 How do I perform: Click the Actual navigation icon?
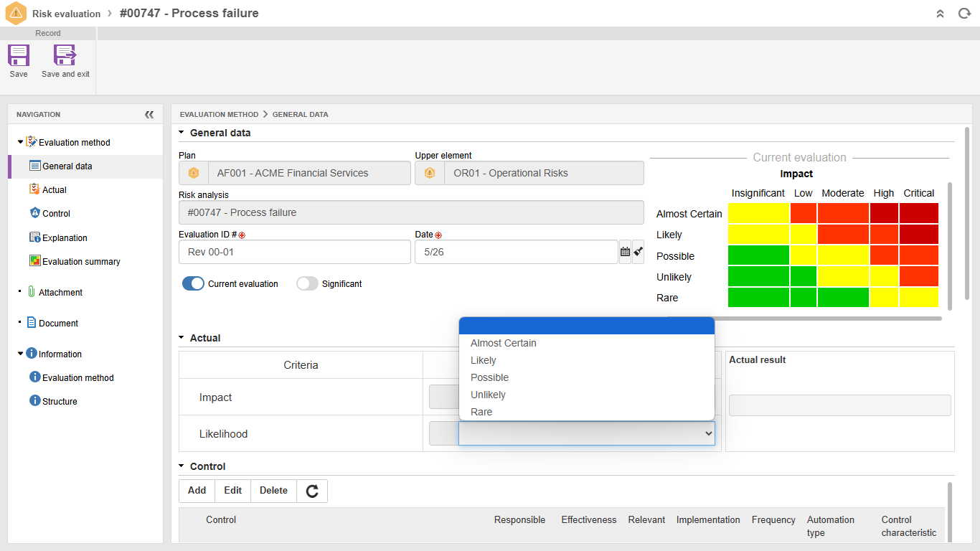34,189
